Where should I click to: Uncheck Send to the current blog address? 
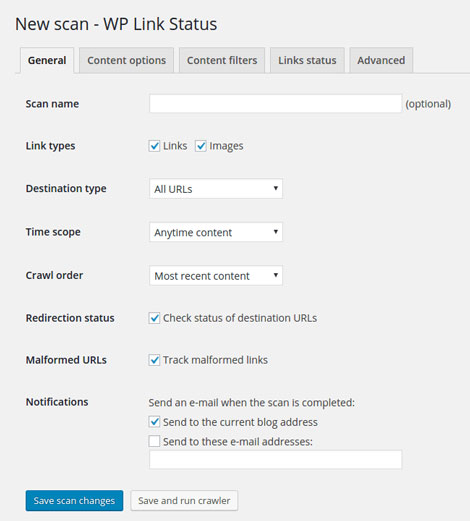[x=154, y=422]
